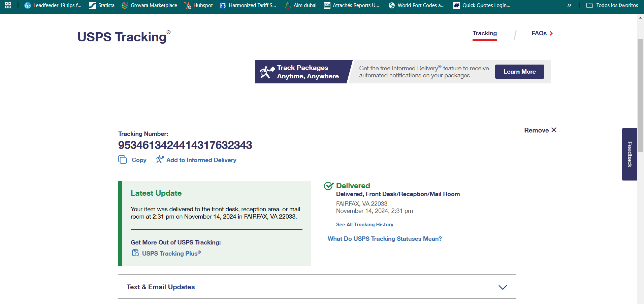This screenshot has height=304, width=644.
Task: Open the Grovara Marketplace bookmark
Action: pyautogui.click(x=149, y=5)
